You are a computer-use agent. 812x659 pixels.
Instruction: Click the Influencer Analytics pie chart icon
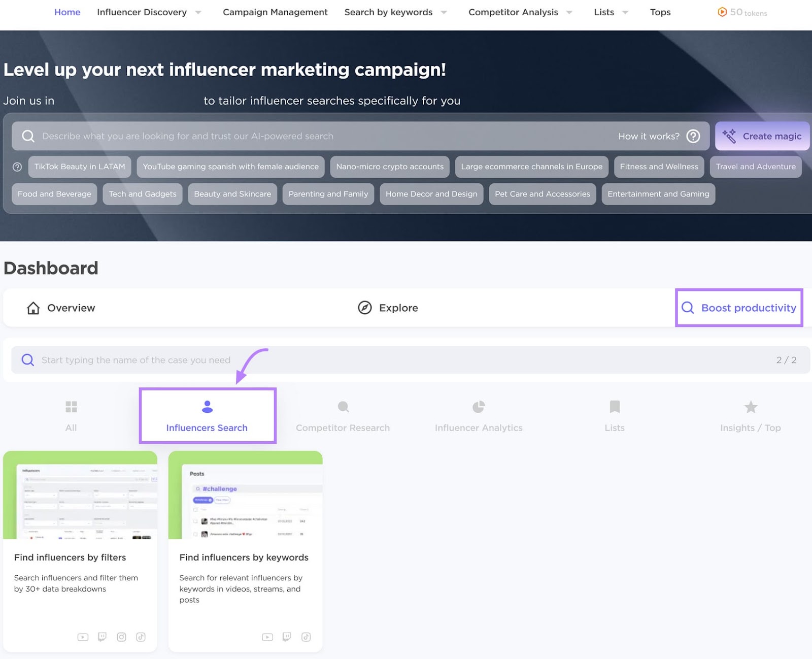[479, 406]
